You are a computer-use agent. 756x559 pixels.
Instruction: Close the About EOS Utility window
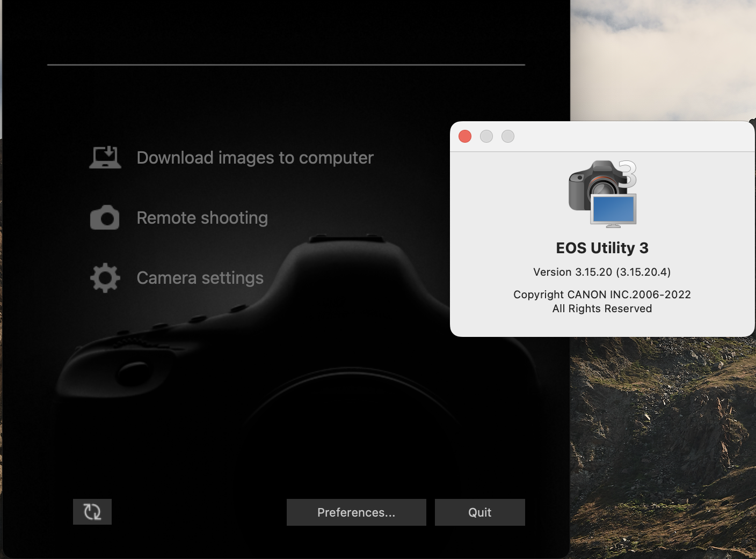[465, 136]
